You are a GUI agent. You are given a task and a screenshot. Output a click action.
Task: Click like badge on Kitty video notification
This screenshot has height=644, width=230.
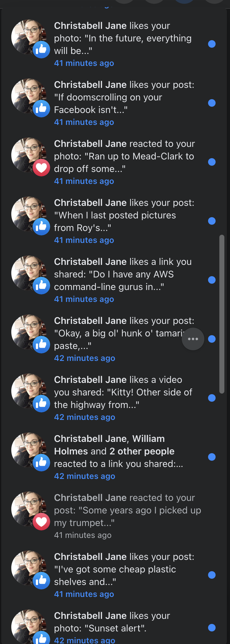click(x=41, y=404)
